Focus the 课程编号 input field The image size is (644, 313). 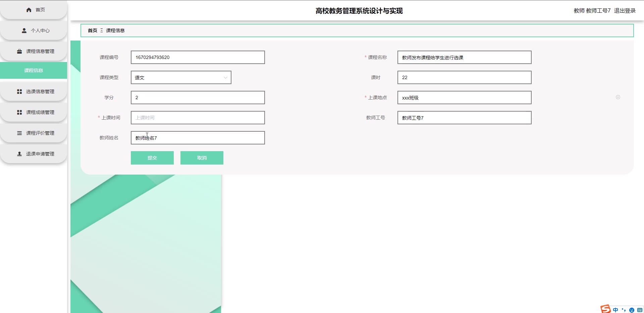(198, 57)
